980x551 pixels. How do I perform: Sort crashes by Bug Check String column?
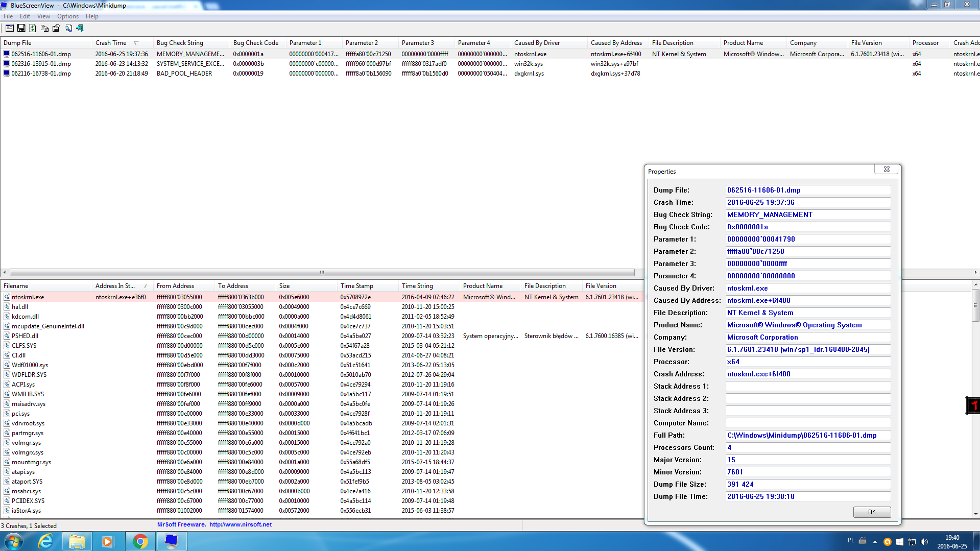pyautogui.click(x=192, y=43)
